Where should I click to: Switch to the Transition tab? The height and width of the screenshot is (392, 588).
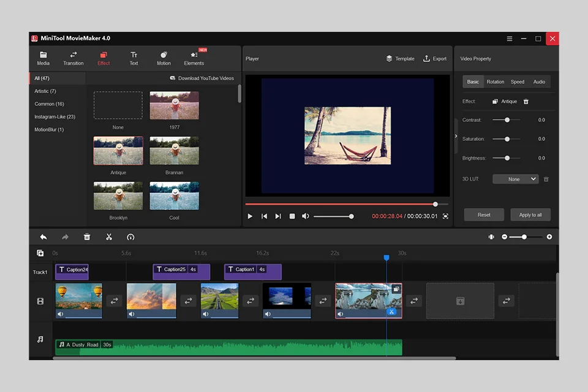click(73, 59)
